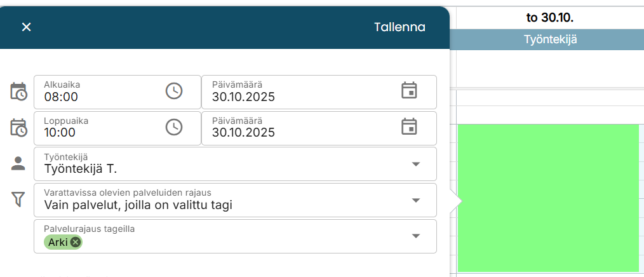Click the filter funnel icon
644x277 pixels.
pyautogui.click(x=18, y=199)
